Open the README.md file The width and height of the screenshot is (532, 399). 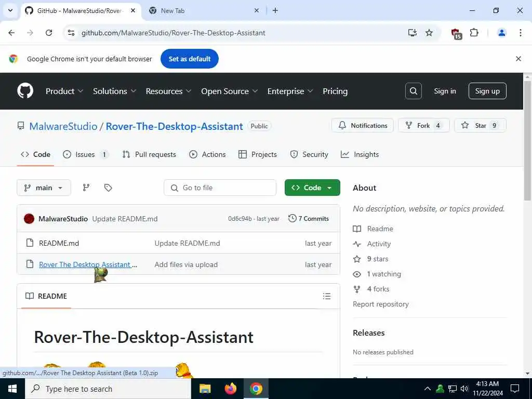click(x=59, y=243)
